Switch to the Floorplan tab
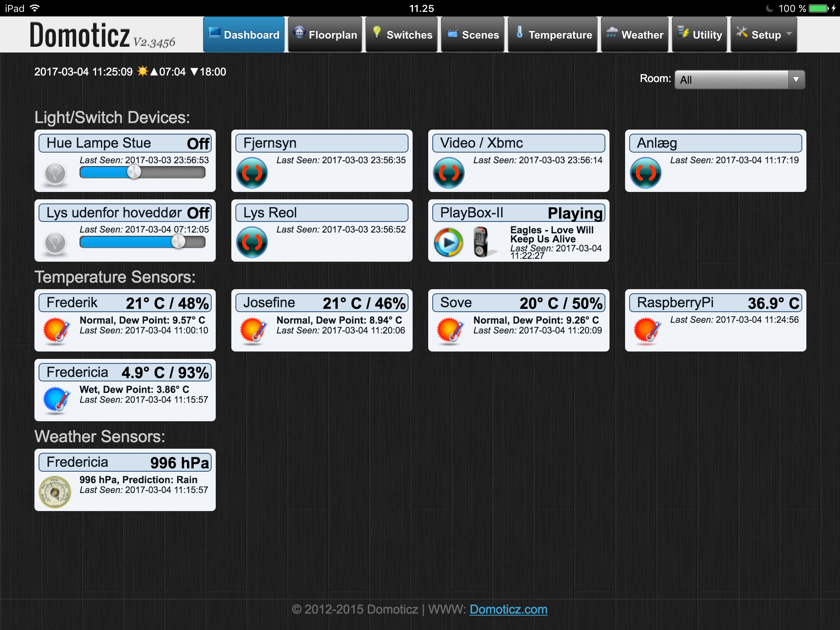 click(325, 34)
